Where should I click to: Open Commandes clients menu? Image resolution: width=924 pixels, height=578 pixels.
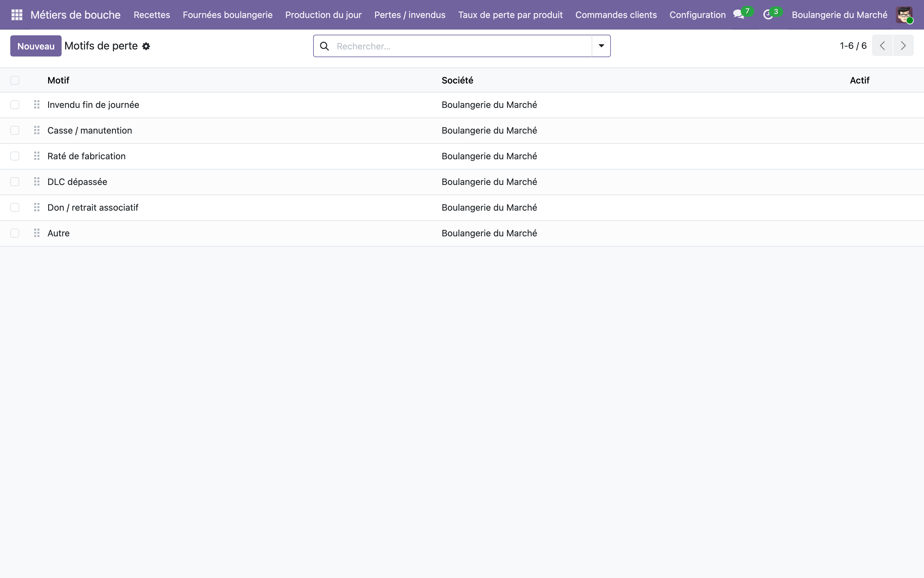616,15
